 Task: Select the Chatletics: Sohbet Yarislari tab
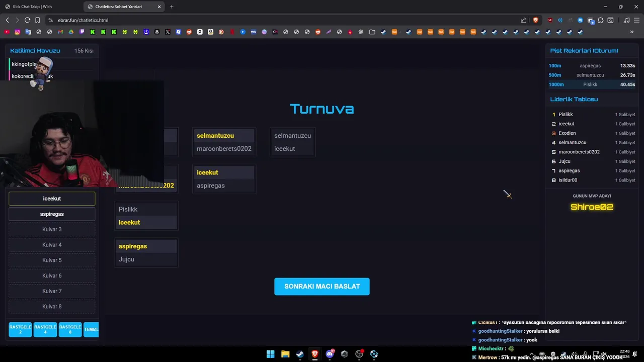tap(125, 7)
